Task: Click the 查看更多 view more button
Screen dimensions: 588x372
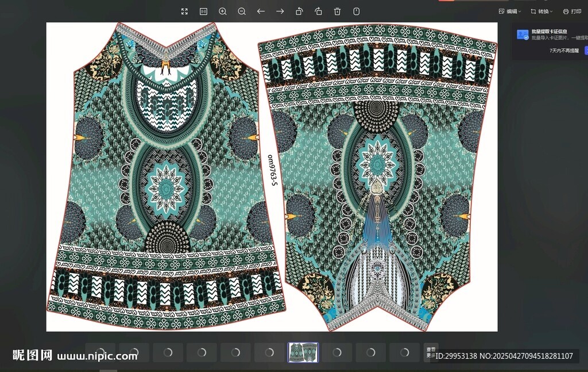Action: [431, 352]
